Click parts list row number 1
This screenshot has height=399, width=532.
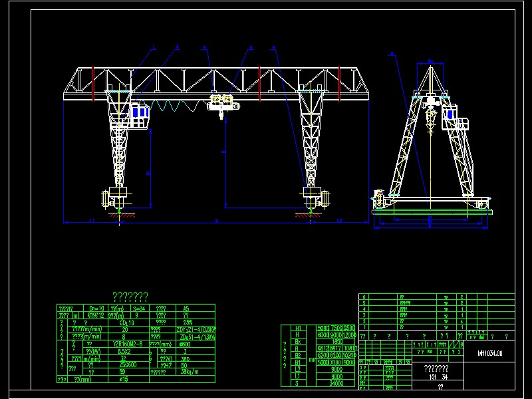tap(364, 327)
